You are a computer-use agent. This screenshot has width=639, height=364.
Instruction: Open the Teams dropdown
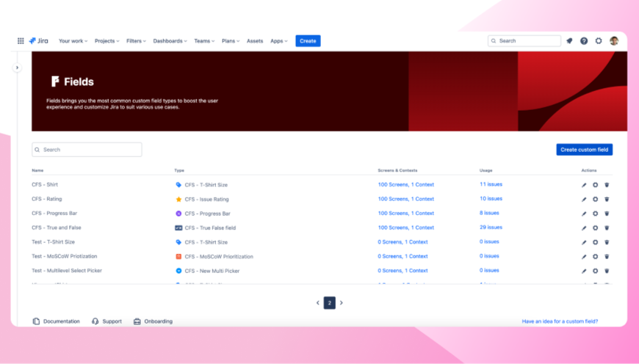click(204, 40)
